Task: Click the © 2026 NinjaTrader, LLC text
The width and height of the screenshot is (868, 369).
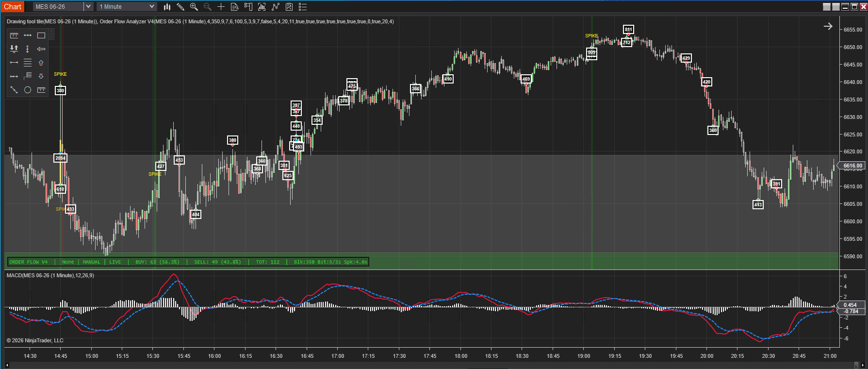Action: 35,340
